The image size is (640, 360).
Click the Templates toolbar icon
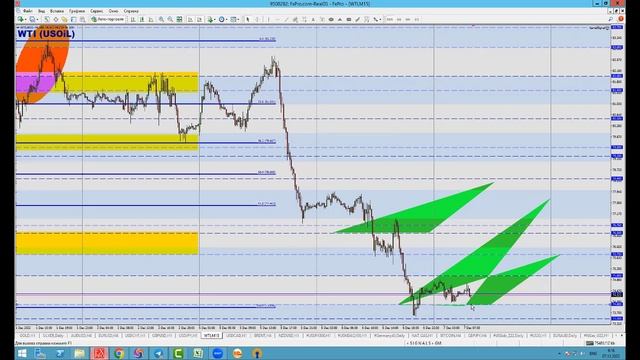(233, 19)
